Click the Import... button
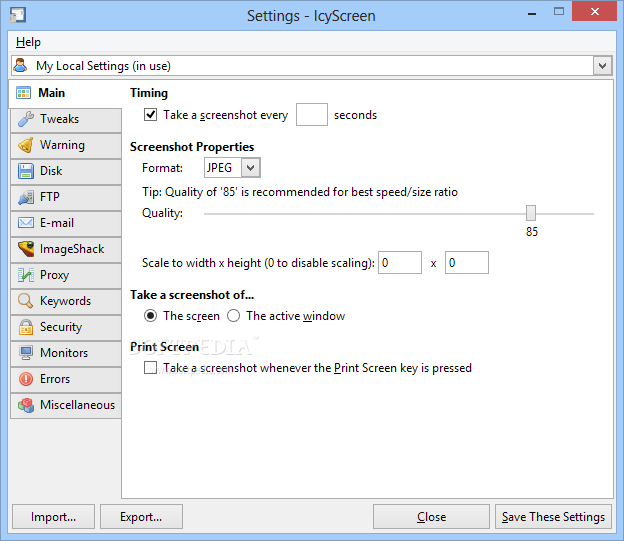This screenshot has width=624, height=541. point(53,517)
